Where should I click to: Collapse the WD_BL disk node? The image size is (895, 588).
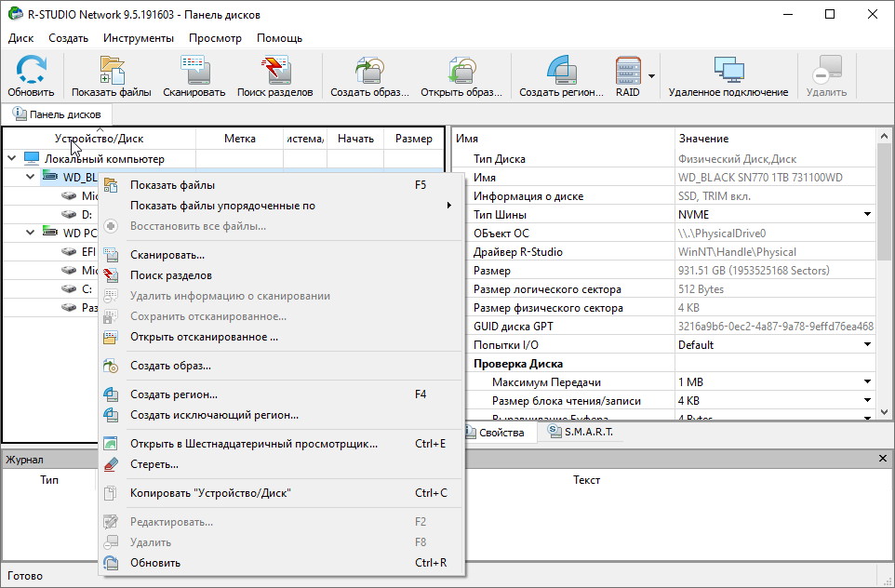click(x=31, y=177)
